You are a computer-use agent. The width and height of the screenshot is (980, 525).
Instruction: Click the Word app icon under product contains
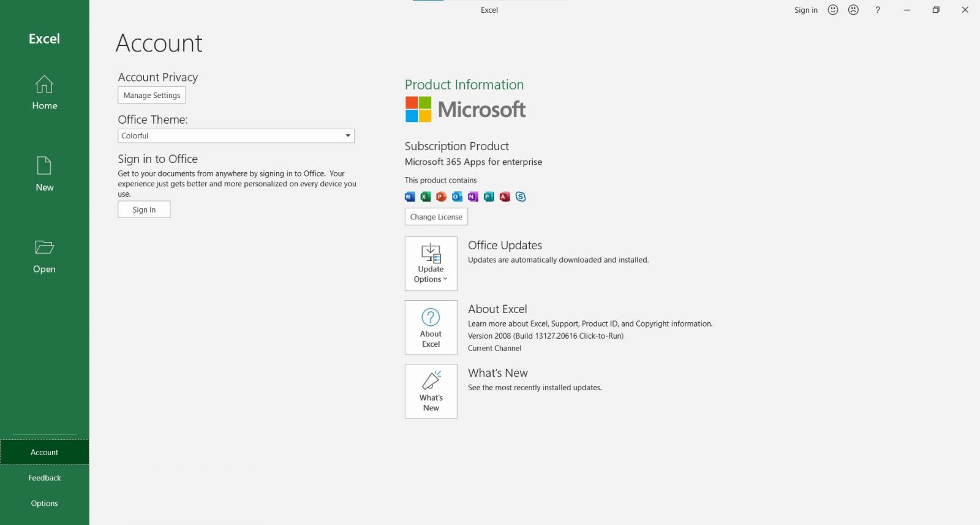tap(410, 197)
